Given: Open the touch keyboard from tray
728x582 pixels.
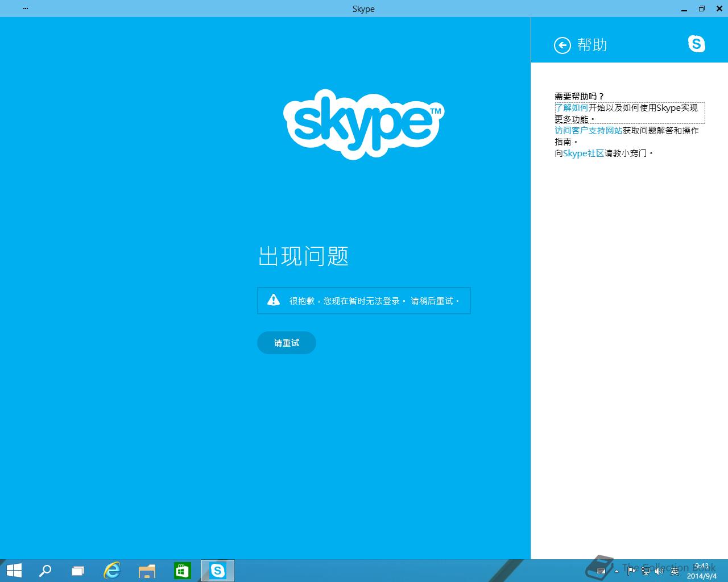Looking at the screenshot, I should click(x=601, y=571).
